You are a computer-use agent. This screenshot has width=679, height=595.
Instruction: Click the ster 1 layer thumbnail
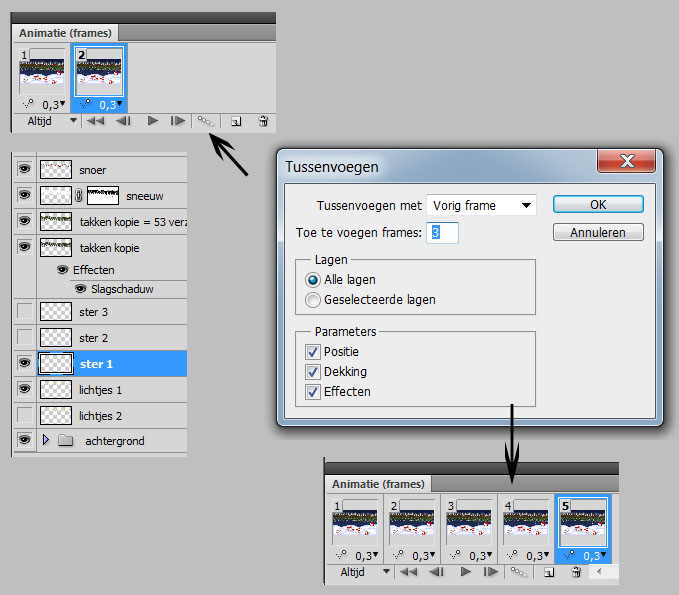click(x=55, y=363)
